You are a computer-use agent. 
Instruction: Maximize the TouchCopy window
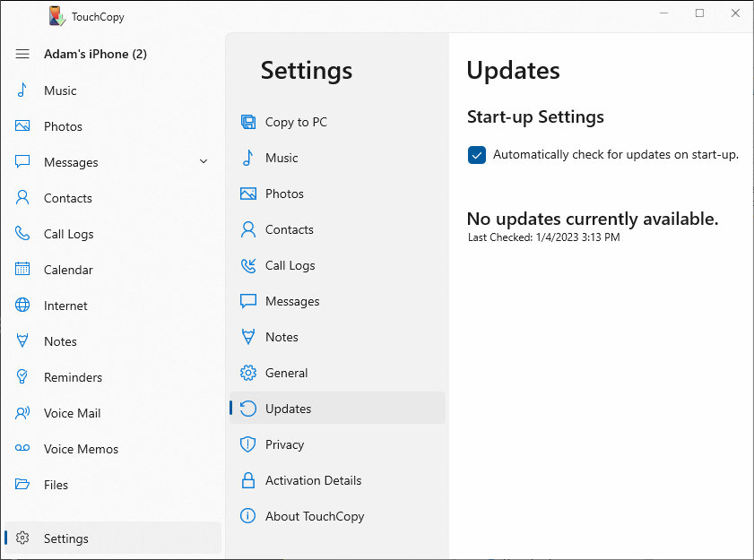tap(699, 13)
